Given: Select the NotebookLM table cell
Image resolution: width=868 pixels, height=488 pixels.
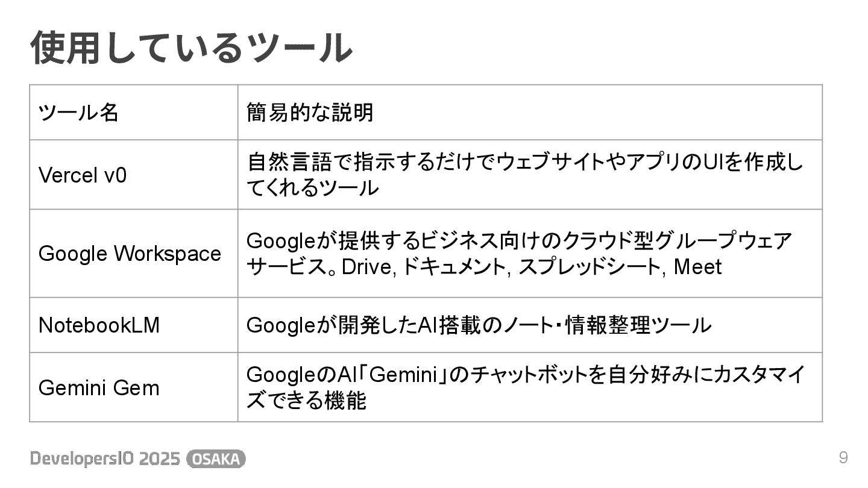Looking at the screenshot, I should coord(99,325).
